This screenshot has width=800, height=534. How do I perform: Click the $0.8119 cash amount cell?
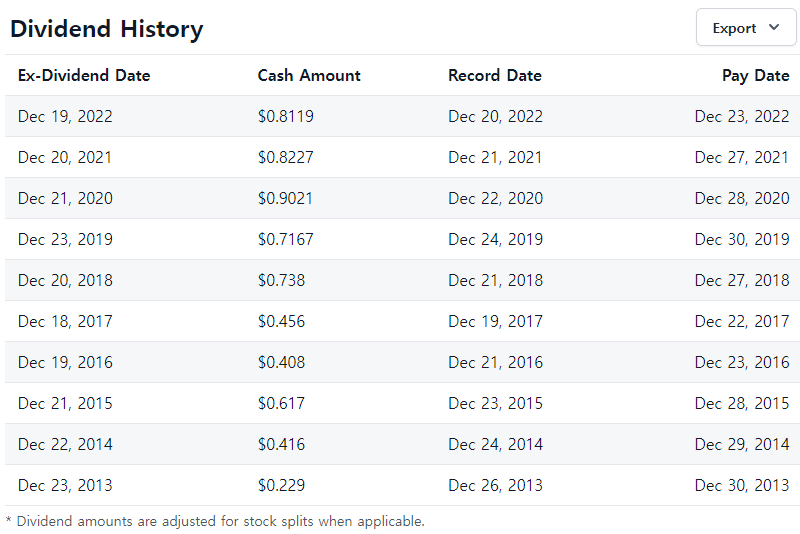tap(286, 116)
